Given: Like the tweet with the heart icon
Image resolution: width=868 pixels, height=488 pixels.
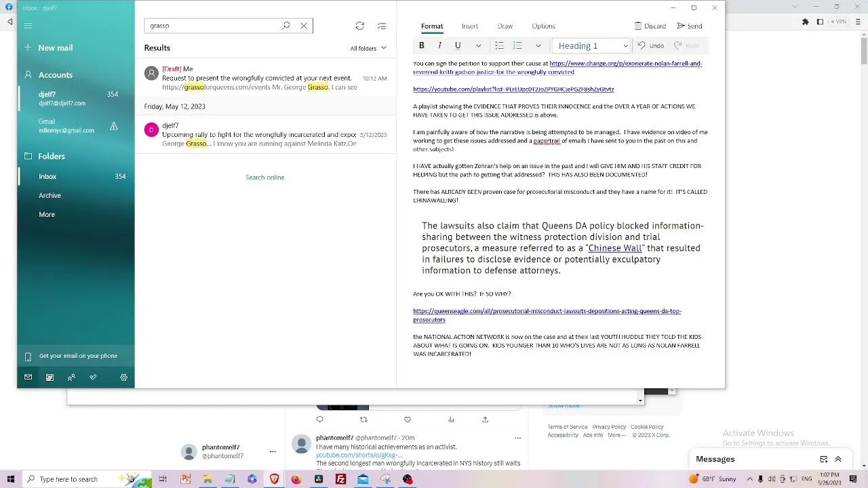Looking at the screenshot, I should (x=408, y=420).
